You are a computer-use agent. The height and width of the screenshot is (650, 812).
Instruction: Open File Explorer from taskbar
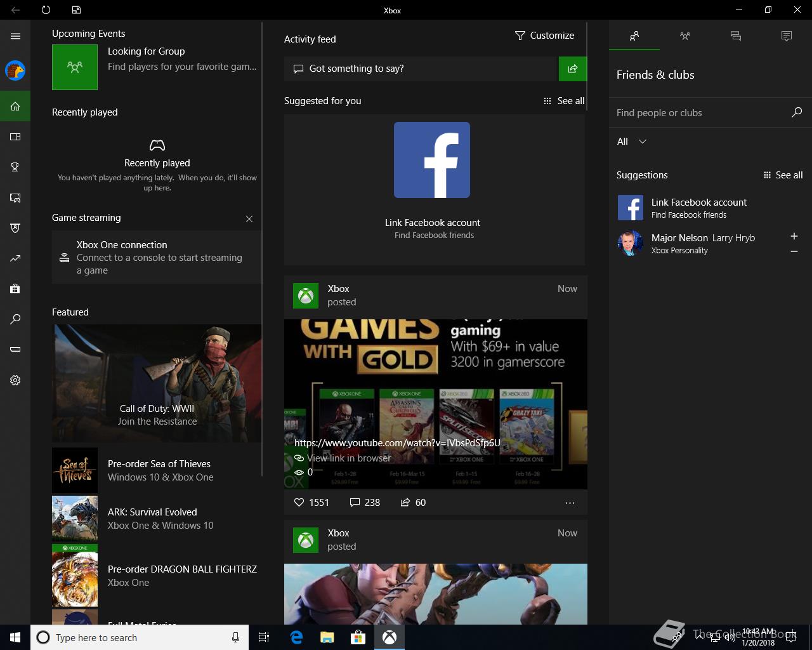point(327,637)
